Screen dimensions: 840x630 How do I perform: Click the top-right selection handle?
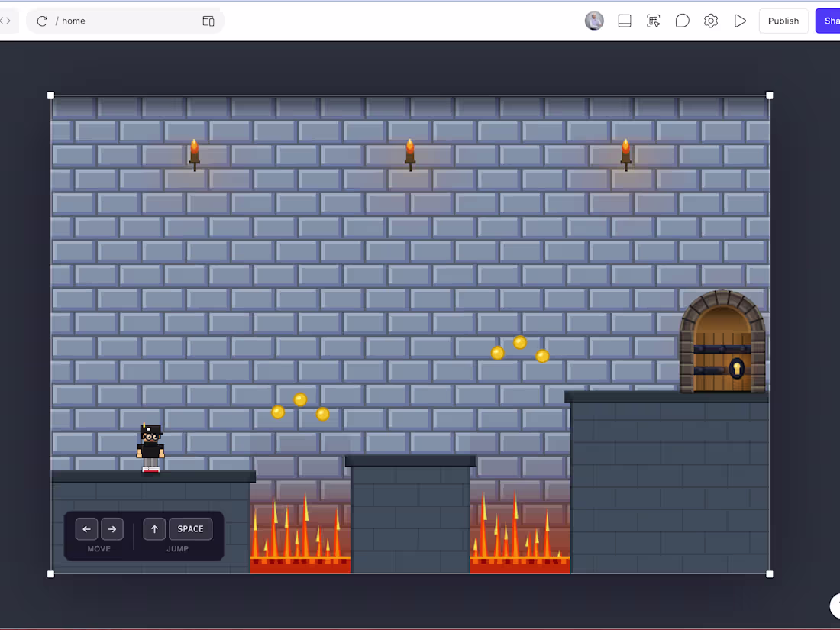770,95
